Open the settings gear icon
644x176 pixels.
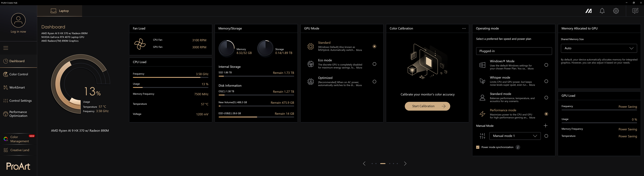click(616, 11)
